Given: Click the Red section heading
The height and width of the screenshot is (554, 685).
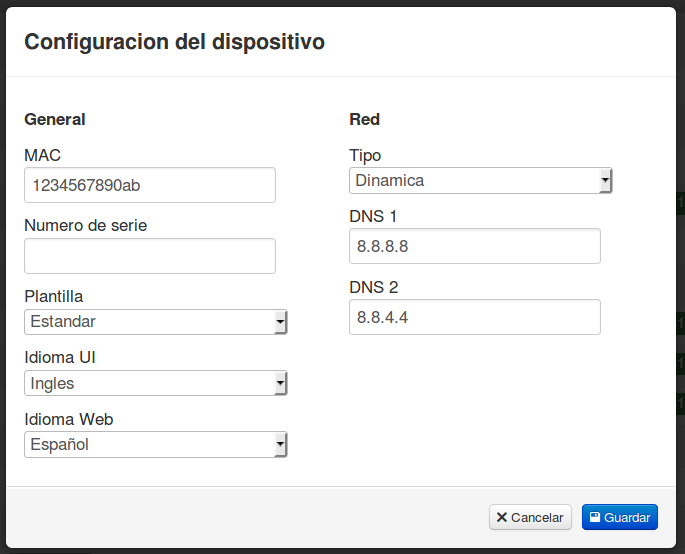Looking at the screenshot, I should tap(364, 119).
